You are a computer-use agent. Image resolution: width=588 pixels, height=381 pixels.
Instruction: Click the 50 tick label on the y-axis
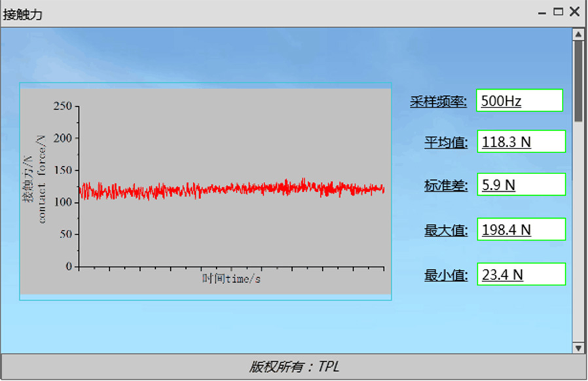[x=66, y=234]
